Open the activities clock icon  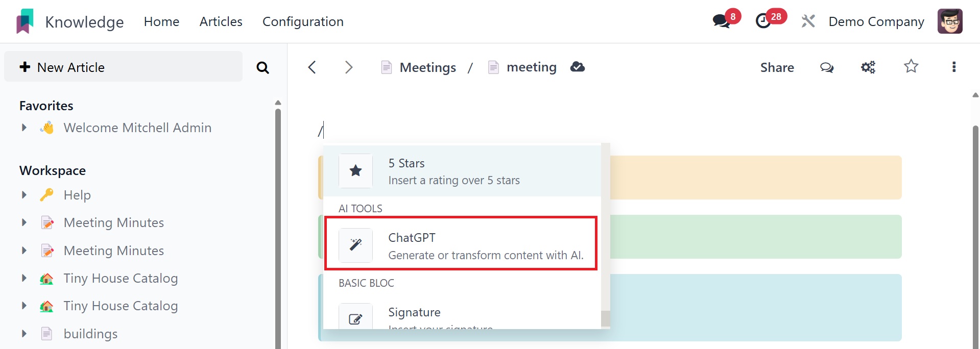(763, 21)
